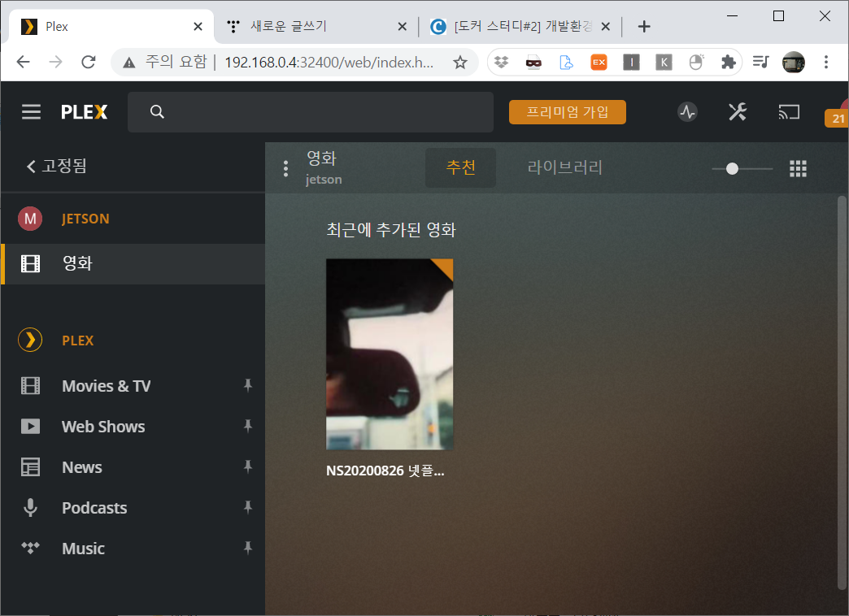Image resolution: width=849 pixels, height=616 pixels.
Task: Click the film icon beside 영화
Action: click(x=30, y=263)
